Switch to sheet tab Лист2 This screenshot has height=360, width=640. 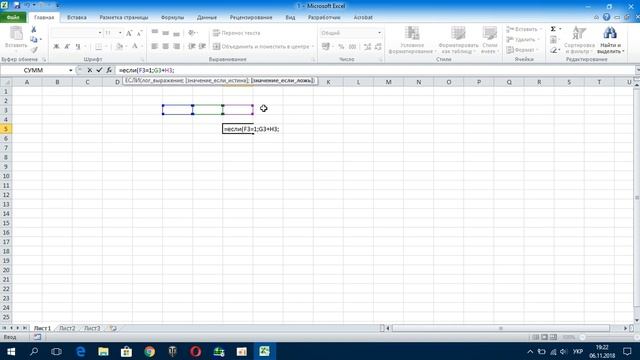point(67,328)
